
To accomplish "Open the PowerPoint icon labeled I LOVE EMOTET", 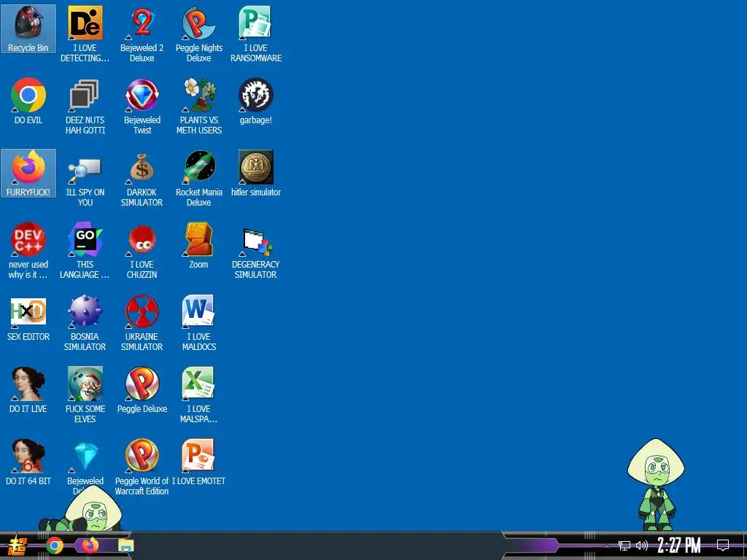I will pos(198,462).
